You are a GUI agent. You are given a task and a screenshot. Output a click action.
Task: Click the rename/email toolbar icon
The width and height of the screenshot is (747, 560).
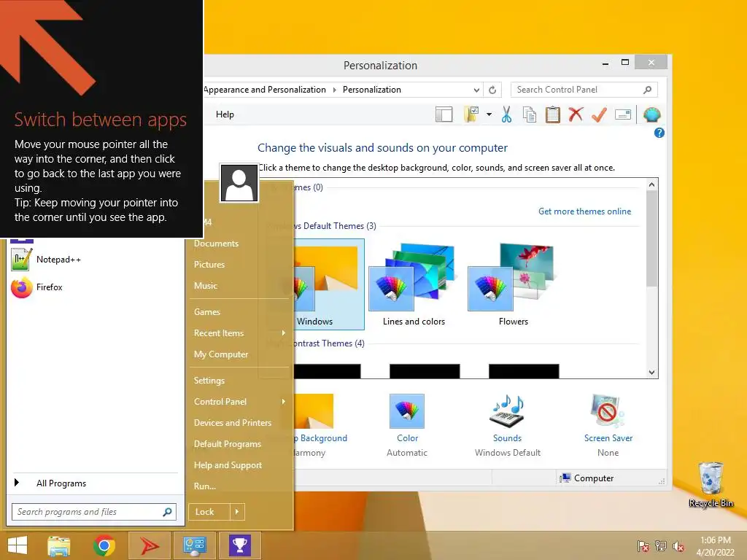623,114
